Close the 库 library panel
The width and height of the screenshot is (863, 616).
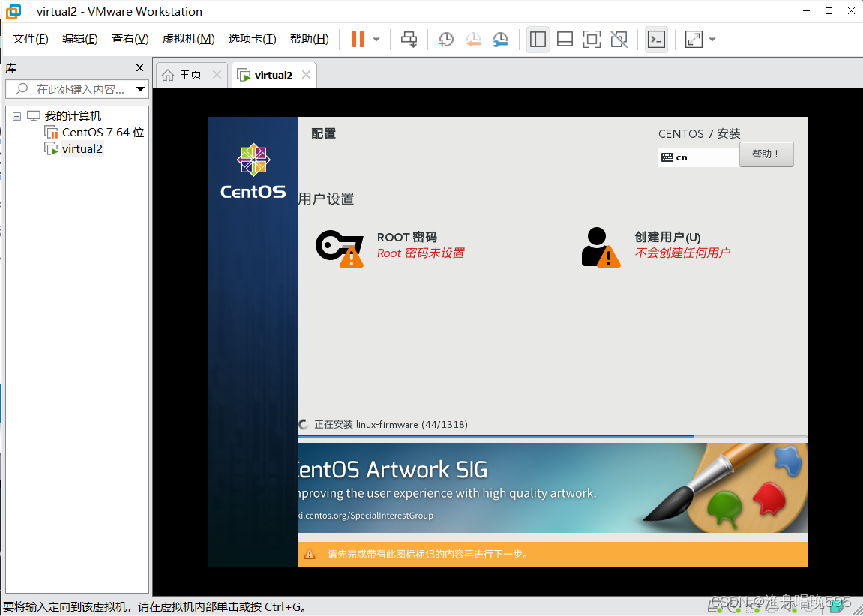pos(139,67)
